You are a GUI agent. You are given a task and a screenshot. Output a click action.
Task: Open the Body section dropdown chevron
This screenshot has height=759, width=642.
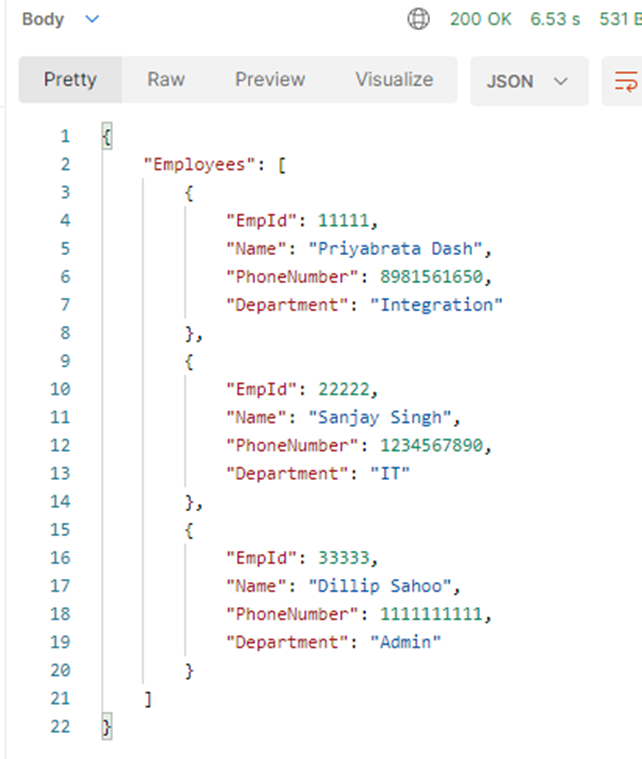point(92,19)
